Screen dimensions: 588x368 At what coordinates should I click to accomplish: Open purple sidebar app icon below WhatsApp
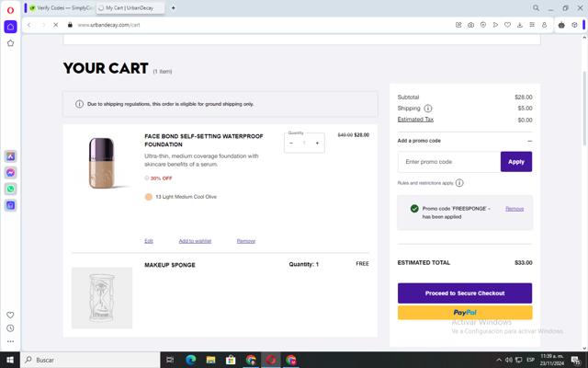coord(10,205)
